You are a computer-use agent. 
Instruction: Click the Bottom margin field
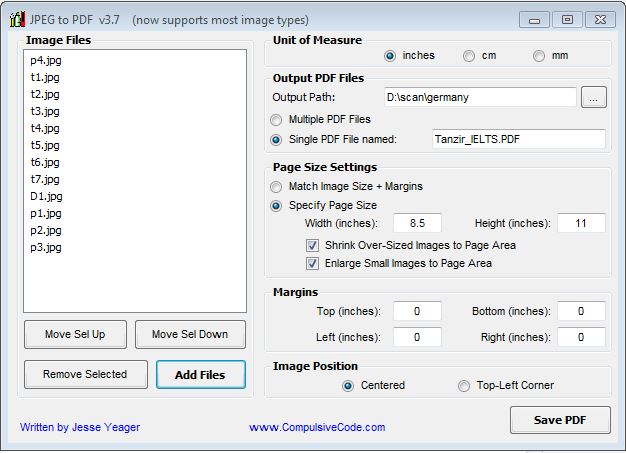tap(581, 311)
